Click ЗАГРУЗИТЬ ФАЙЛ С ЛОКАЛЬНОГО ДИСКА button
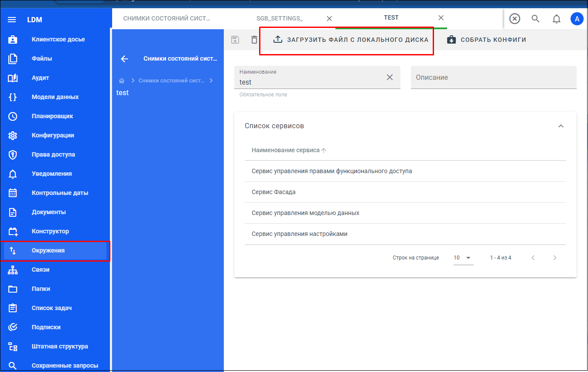This screenshot has width=588, height=372. (351, 40)
